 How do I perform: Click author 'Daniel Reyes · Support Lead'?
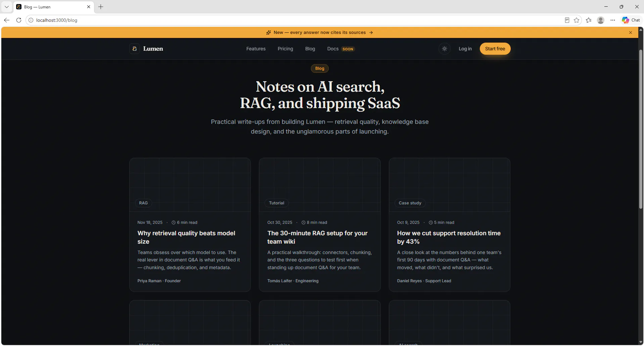424,281
